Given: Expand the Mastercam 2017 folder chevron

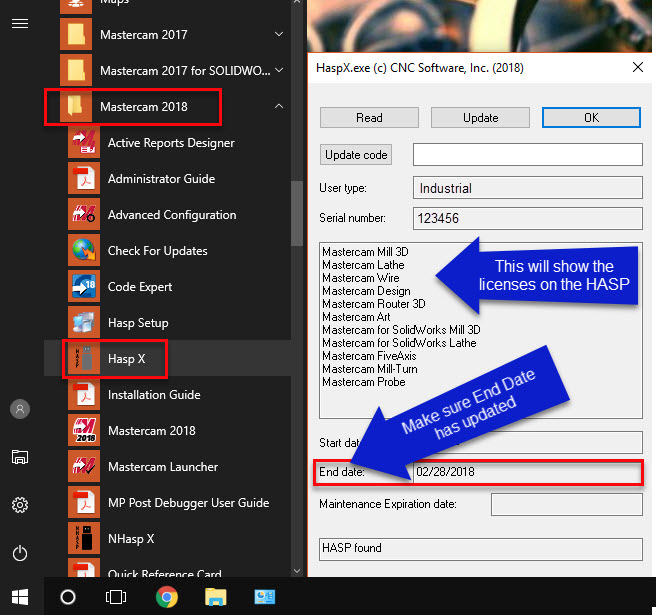Looking at the screenshot, I should 279,34.
